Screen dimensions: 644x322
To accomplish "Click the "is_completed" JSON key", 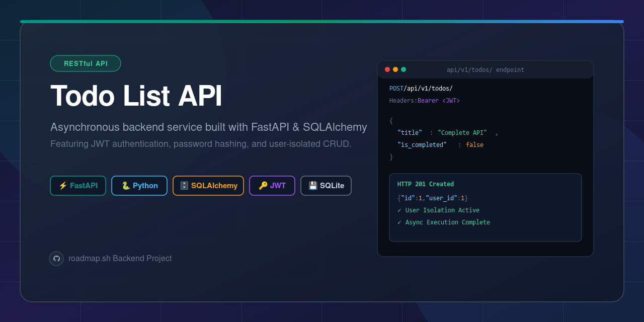I will click(422, 145).
